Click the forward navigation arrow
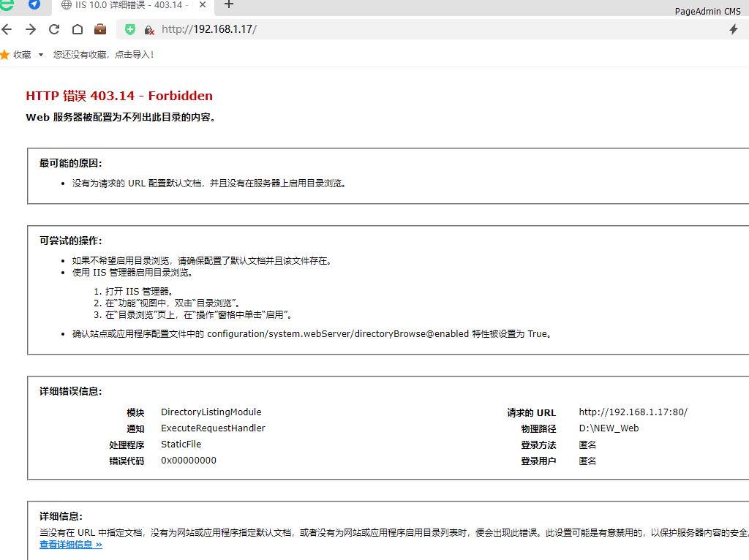Viewport: 749px width, 560px height. 31,29
